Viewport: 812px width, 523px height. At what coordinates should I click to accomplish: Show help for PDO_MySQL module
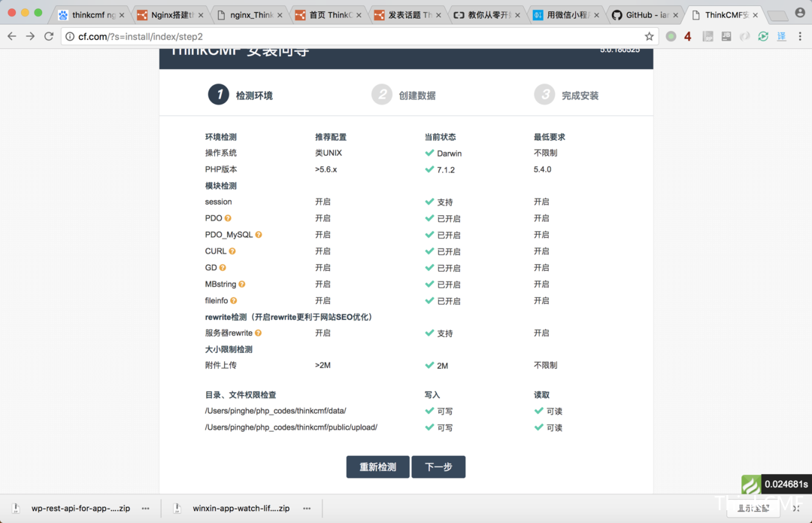click(259, 235)
